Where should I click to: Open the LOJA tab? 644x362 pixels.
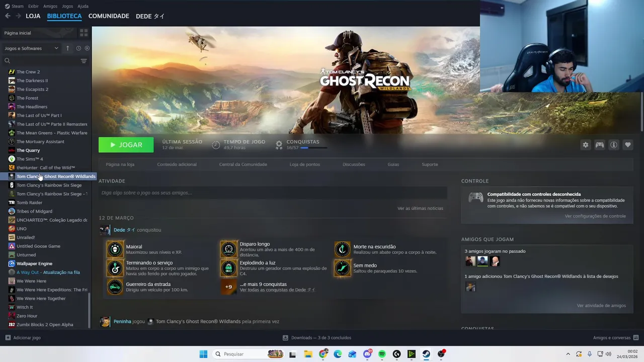[33, 16]
